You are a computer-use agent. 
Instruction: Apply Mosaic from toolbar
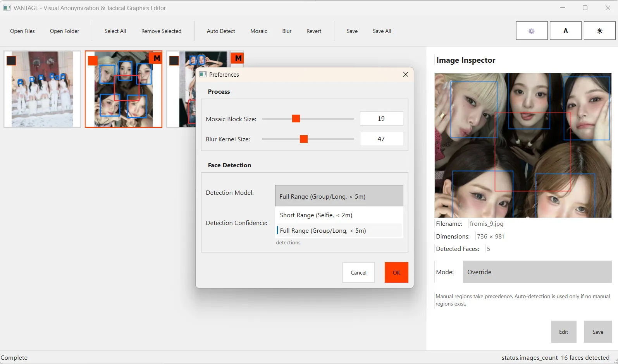[259, 31]
